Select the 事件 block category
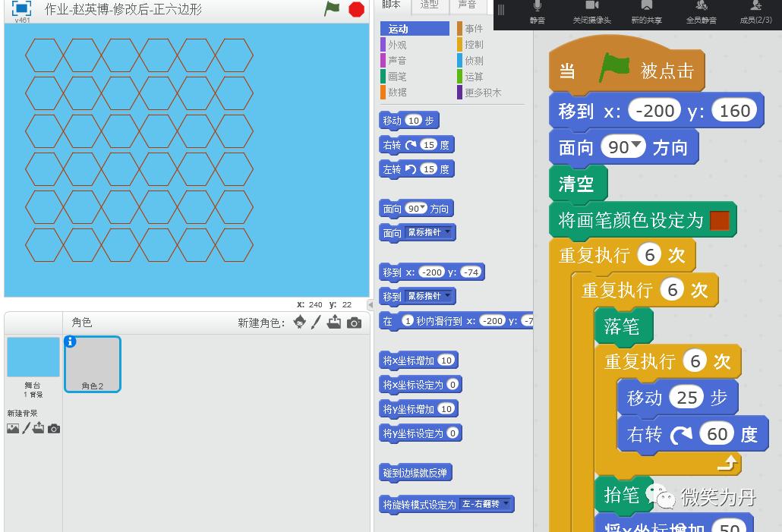Screen dimensions: 782x532 474,28
